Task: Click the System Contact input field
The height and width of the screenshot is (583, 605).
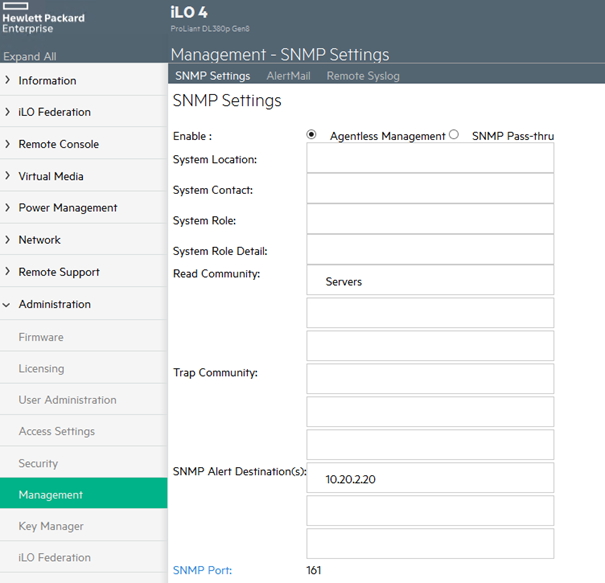Action: [430, 188]
